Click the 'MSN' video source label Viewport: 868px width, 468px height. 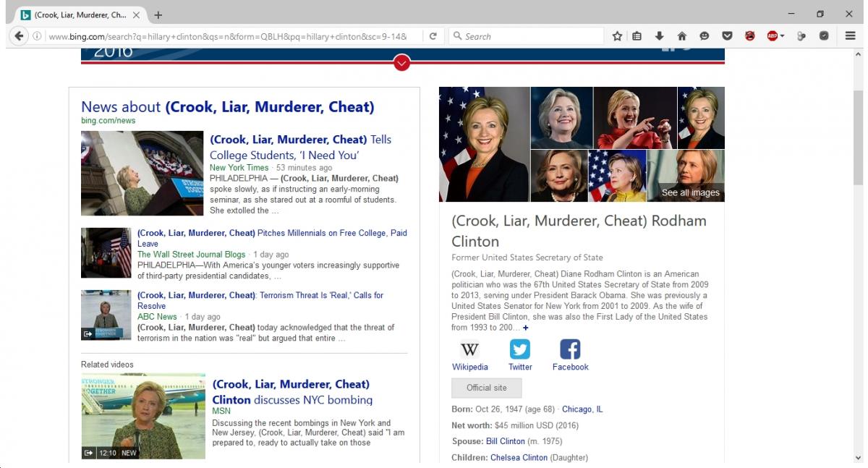(221, 411)
